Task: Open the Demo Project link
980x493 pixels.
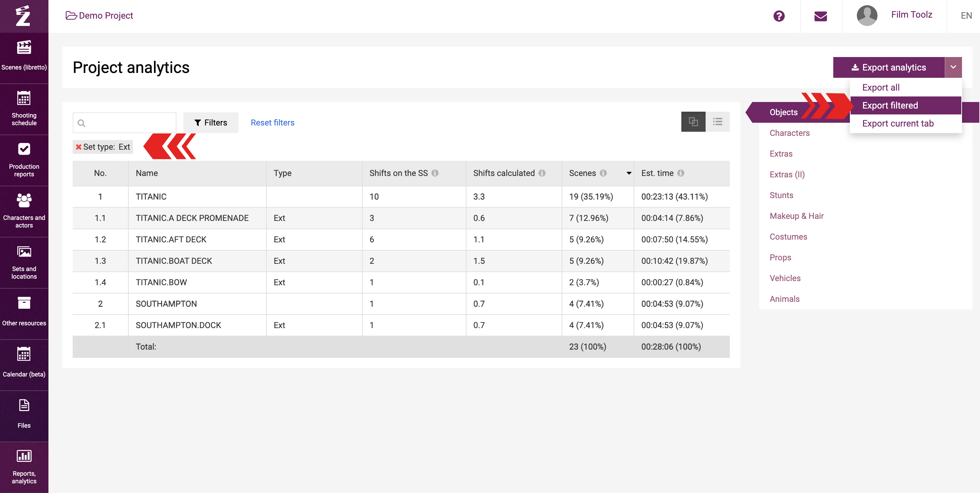Action: pyautogui.click(x=99, y=16)
